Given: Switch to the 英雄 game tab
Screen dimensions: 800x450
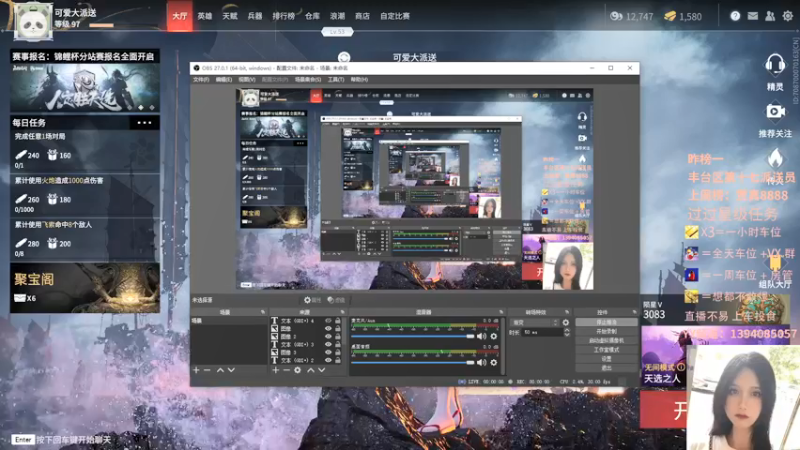Looking at the screenshot, I should click(205, 16).
